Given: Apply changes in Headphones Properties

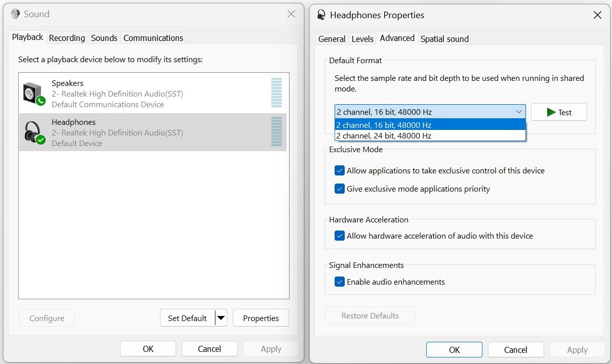Looking at the screenshot, I should (577, 349).
